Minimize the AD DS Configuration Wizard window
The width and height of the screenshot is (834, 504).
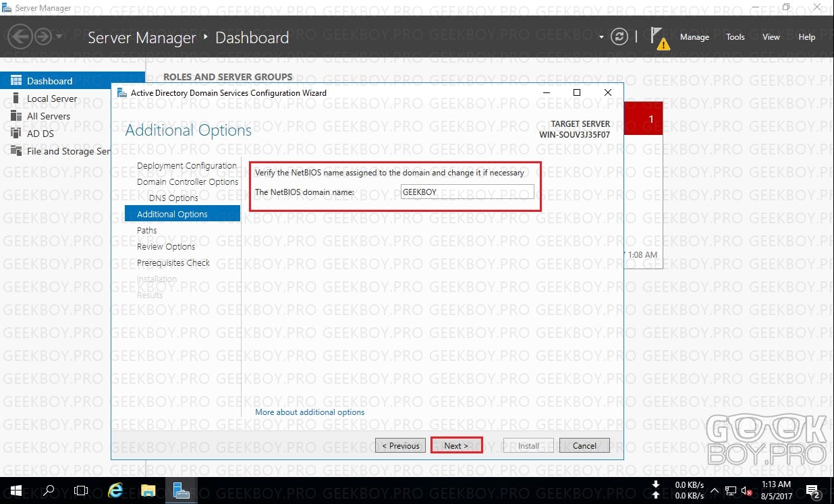(x=547, y=92)
